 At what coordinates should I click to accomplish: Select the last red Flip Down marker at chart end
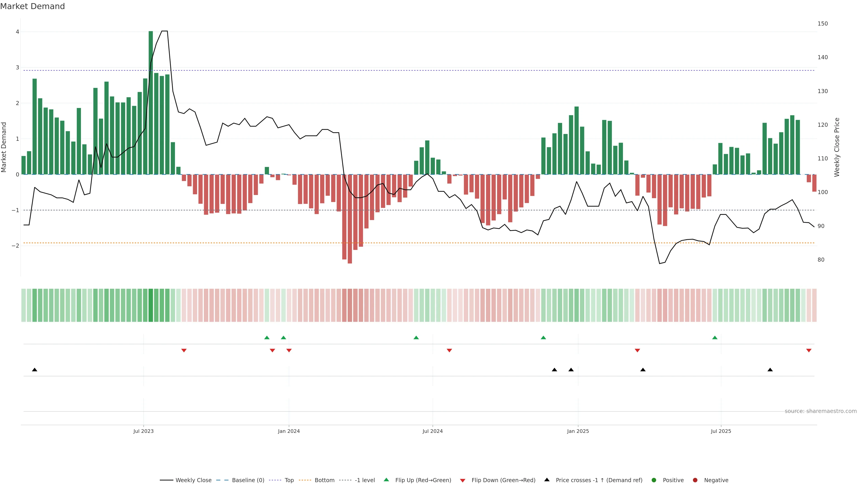pyautogui.click(x=809, y=350)
